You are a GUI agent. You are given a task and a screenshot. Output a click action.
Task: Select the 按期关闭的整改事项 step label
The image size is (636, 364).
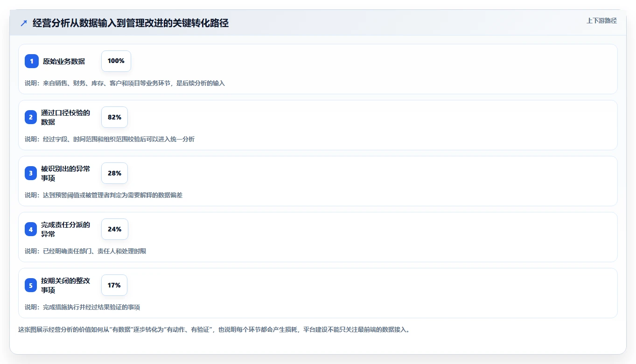click(65, 285)
